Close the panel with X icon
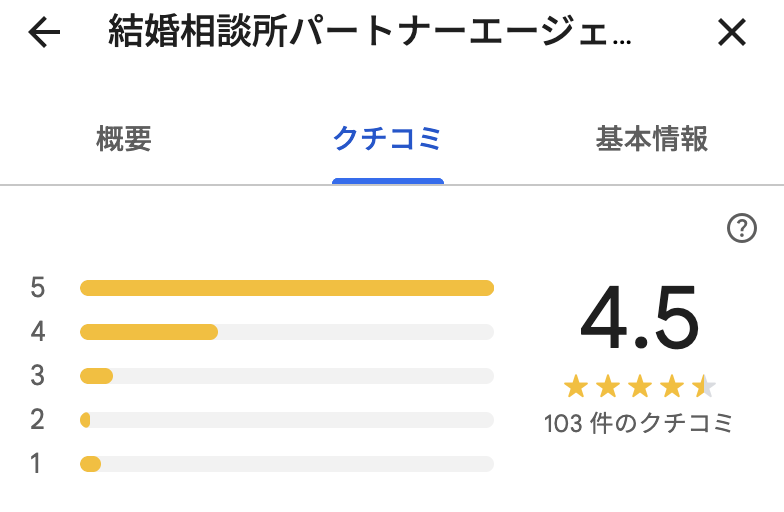This screenshot has height=512, width=784. point(732,34)
